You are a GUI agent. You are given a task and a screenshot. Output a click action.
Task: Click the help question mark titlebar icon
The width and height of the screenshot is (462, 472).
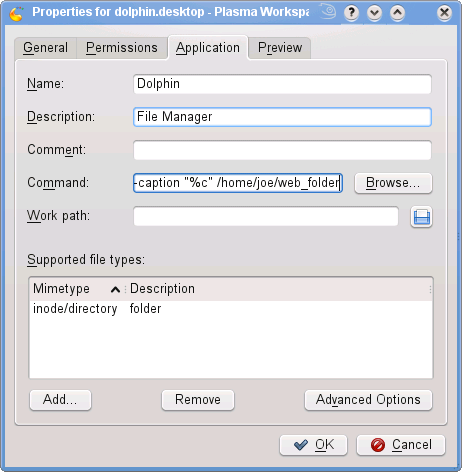351,13
